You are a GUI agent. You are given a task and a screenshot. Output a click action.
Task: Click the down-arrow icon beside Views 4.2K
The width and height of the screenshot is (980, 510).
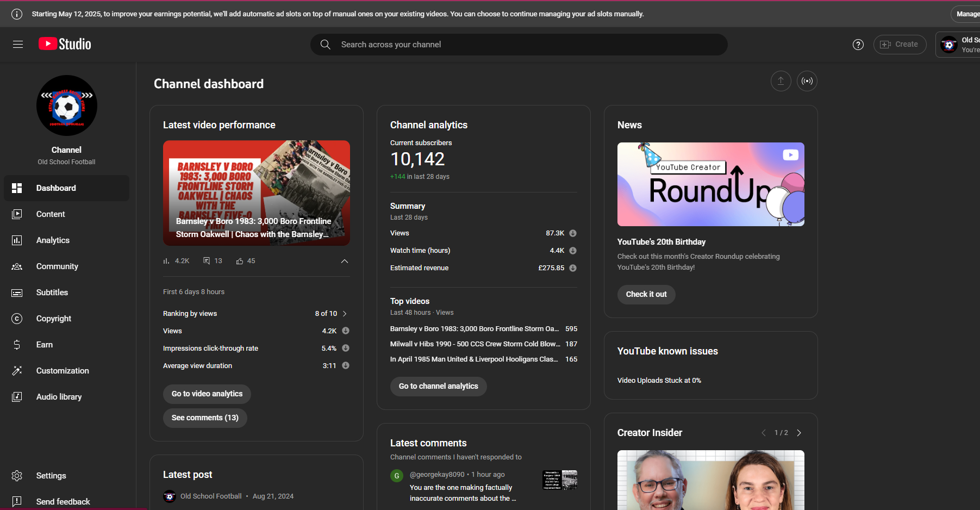(346, 331)
